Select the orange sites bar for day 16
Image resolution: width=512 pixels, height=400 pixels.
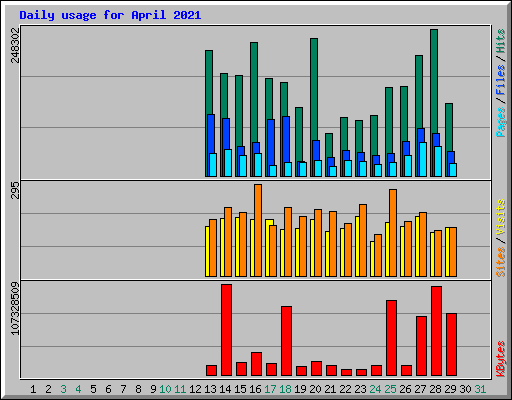tap(258, 230)
